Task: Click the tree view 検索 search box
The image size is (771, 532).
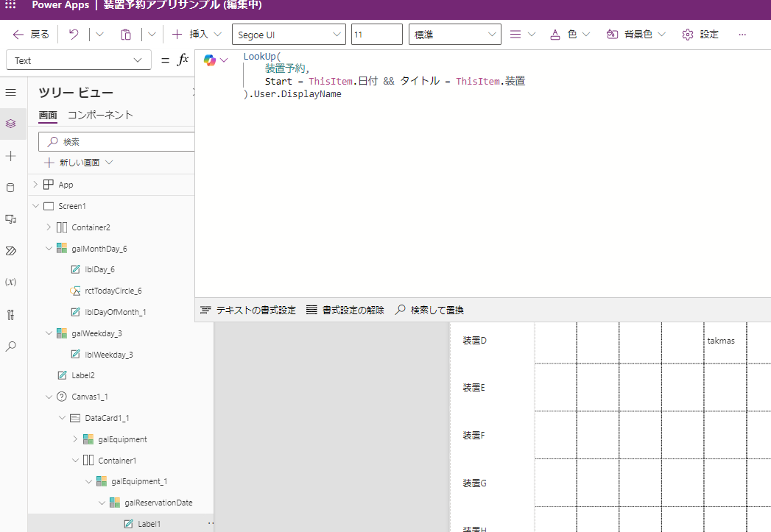Action: pos(117,141)
